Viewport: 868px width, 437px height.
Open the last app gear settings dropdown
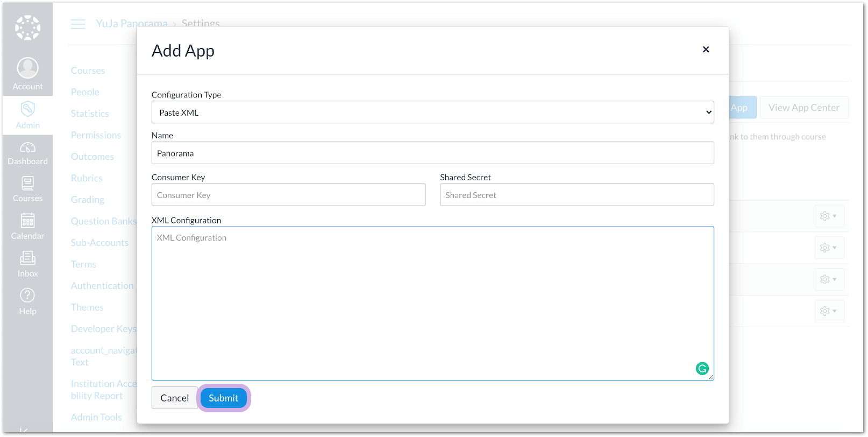828,311
